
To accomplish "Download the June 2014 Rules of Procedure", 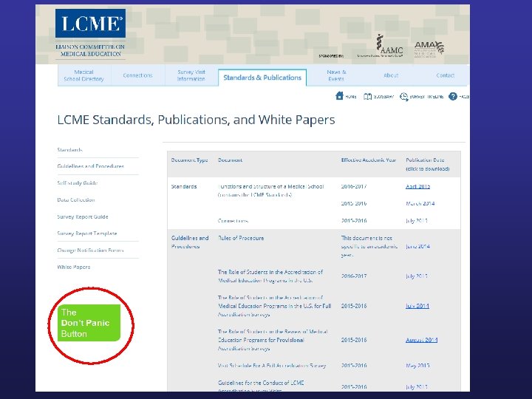I will pyautogui.click(x=417, y=246).
